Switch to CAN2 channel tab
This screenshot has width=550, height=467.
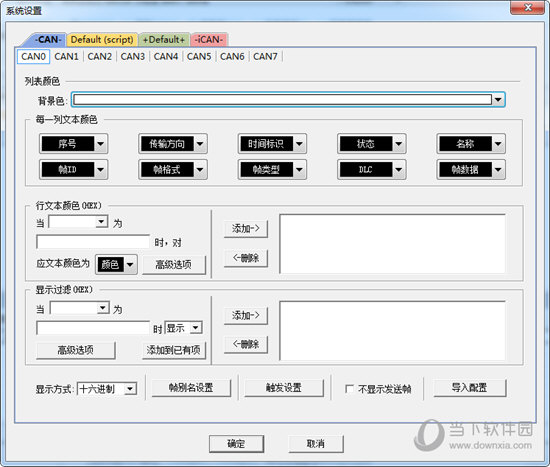[x=100, y=56]
